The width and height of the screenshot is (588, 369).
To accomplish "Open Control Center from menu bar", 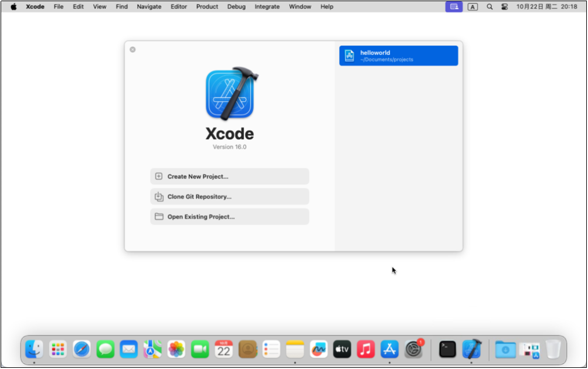I will tap(504, 7).
